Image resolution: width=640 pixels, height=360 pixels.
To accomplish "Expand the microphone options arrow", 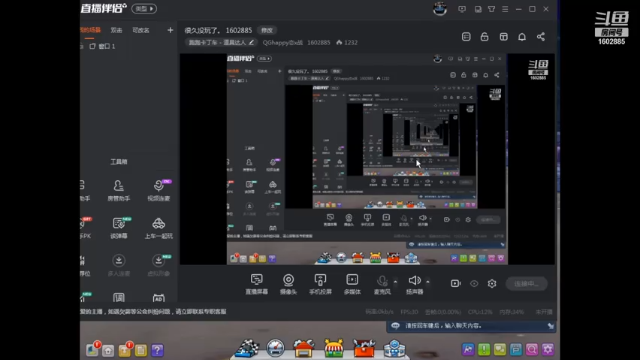I will [x=395, y=282].
